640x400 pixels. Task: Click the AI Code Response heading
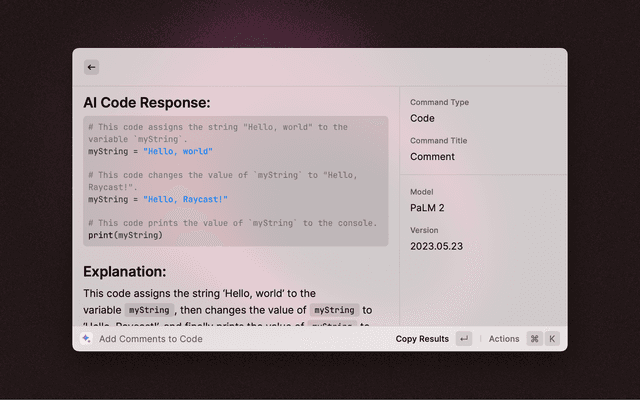(x=147, y=102)
